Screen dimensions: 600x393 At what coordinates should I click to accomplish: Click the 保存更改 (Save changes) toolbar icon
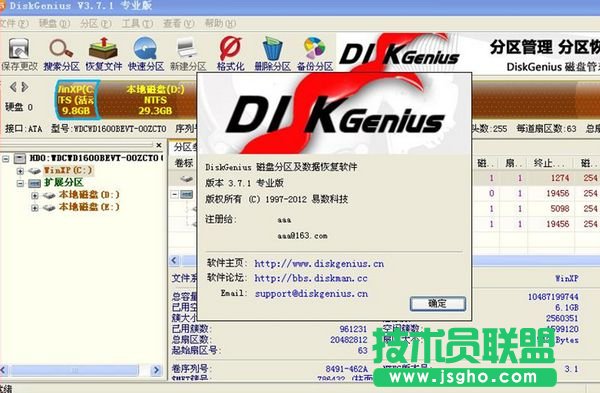click(x=19, y=54)
